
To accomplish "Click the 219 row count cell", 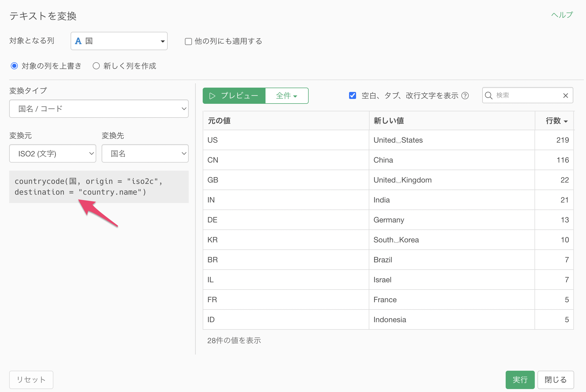I will click(554, 140).
